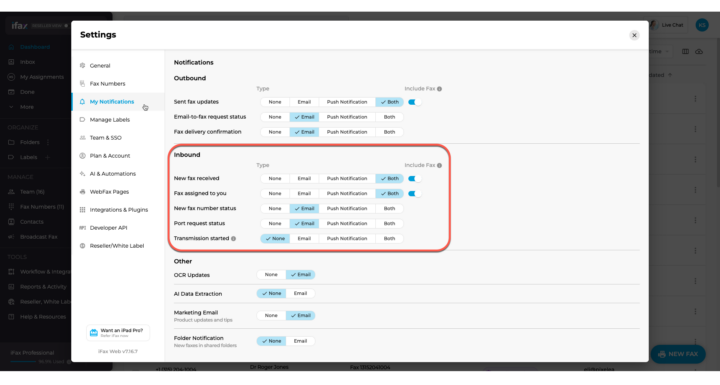Screen dimensions: 720x385
Task: Click the WebFax Pages printer icon
Action: [83, 192]
